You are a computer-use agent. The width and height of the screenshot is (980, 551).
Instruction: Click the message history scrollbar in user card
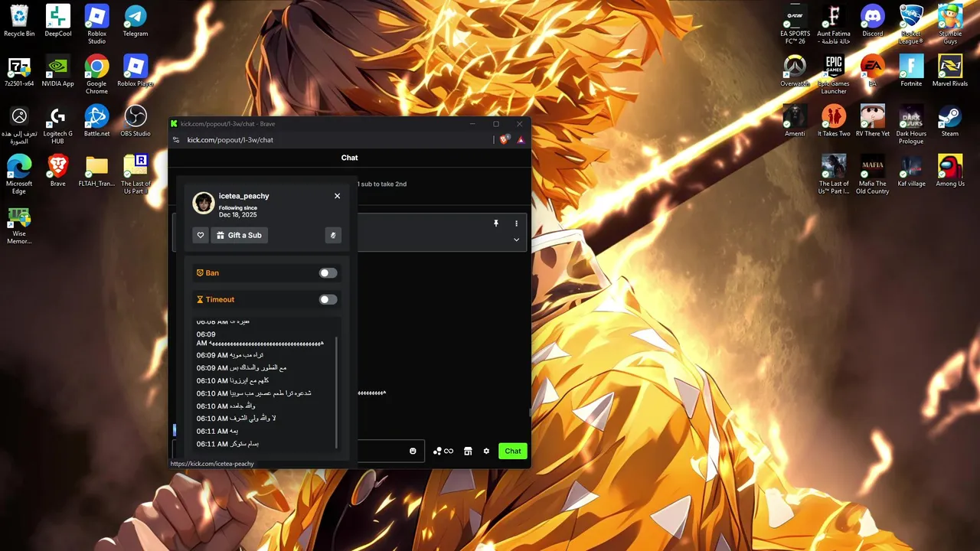pyautogui.click(x=337, y=392)
